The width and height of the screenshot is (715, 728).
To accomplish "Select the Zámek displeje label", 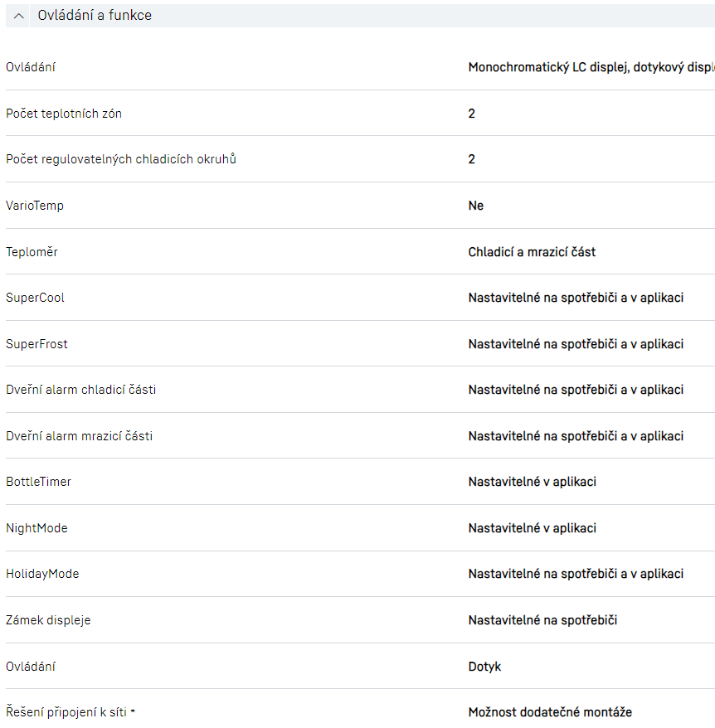I will pos(48,620).
